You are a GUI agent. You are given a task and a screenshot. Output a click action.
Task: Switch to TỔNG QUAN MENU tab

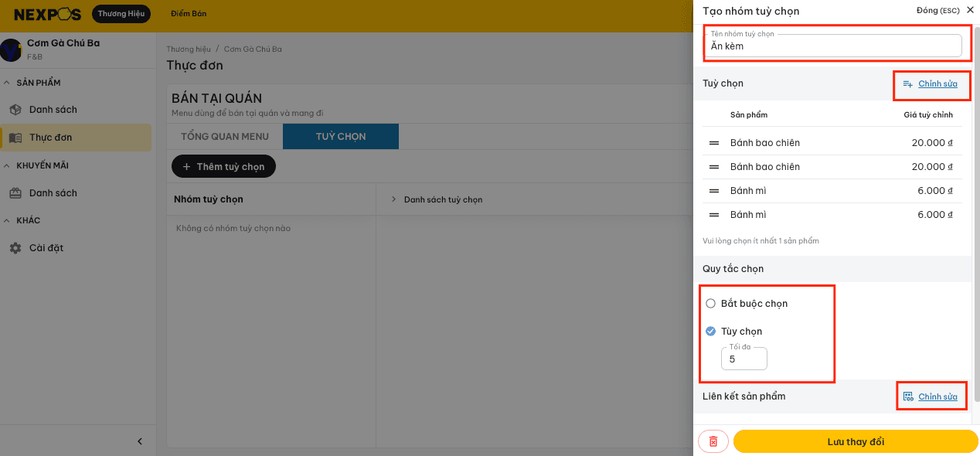[x=225, y=136]
